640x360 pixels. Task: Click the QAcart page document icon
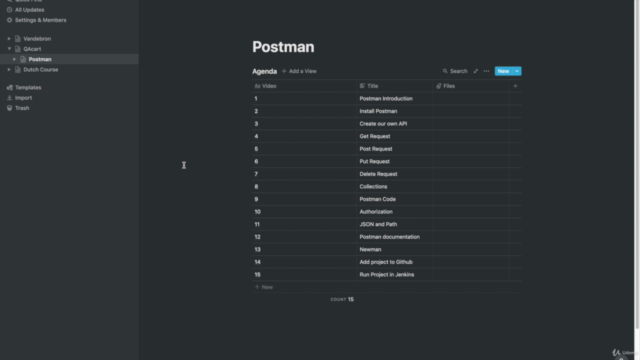[18, 49]
